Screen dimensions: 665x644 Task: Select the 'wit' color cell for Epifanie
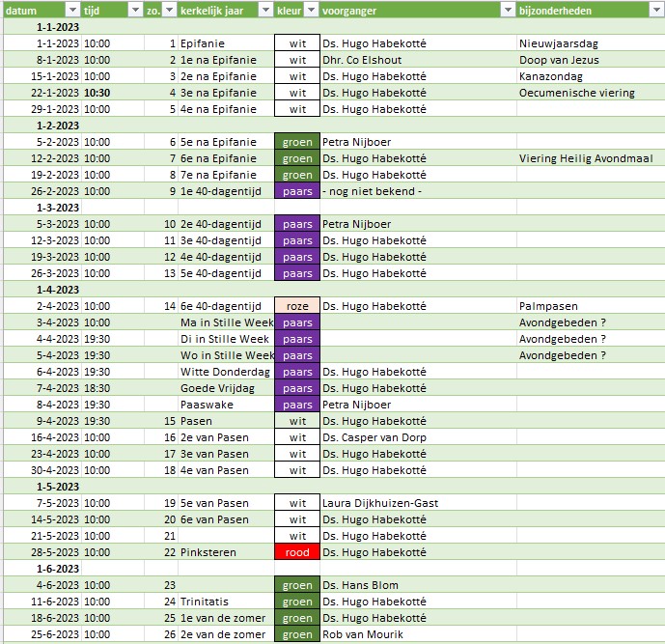coord(297,43)
